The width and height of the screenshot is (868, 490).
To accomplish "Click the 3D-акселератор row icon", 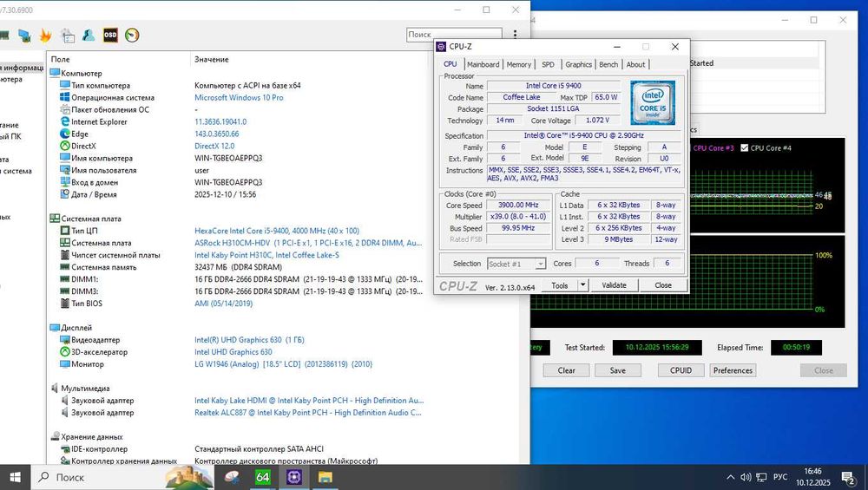I will [65, 352].
